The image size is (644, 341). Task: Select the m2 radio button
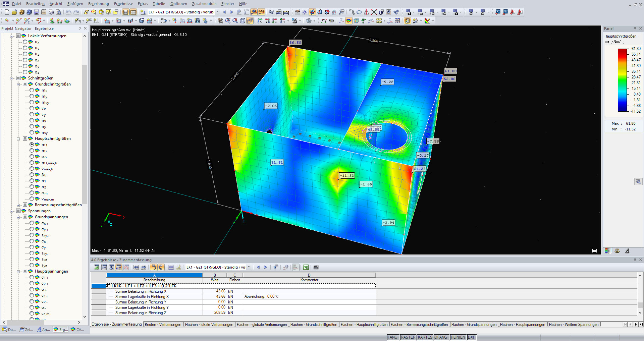32,151
